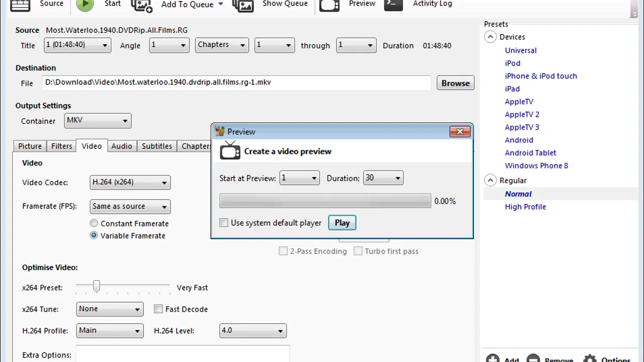This screenshot has width=644, height=362.
Task: Switch to the Audio tab
Action: coord(122,146)
